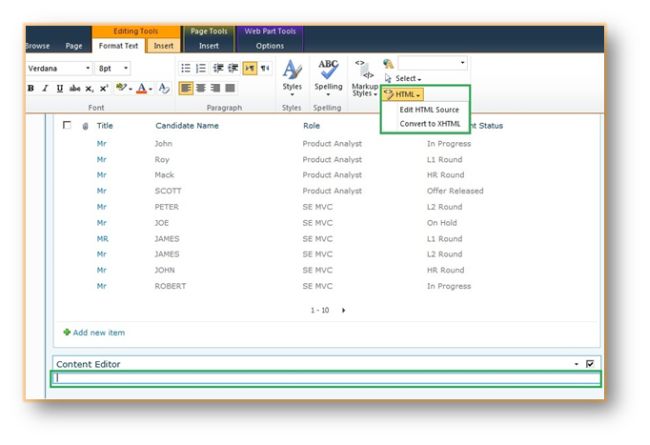
Task: Click the attachment column icon
Action: point(85,126)
